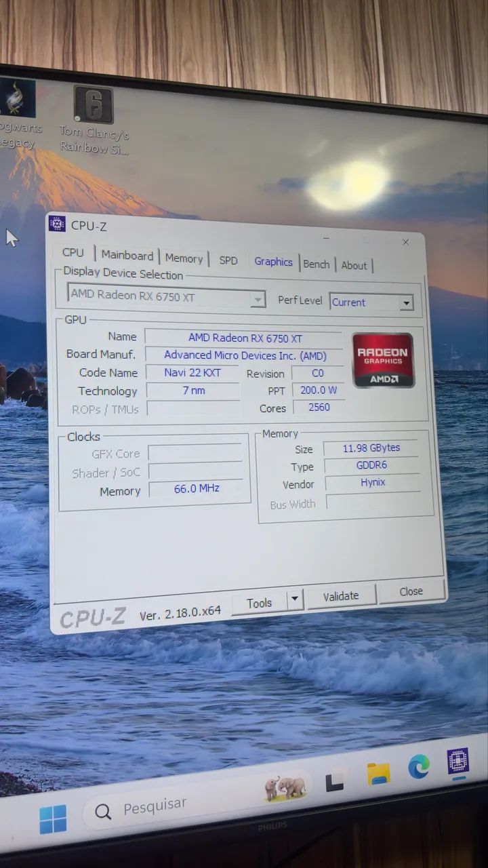Go to the Memory tab
The image size is (488, 868).
click(184, 258)
